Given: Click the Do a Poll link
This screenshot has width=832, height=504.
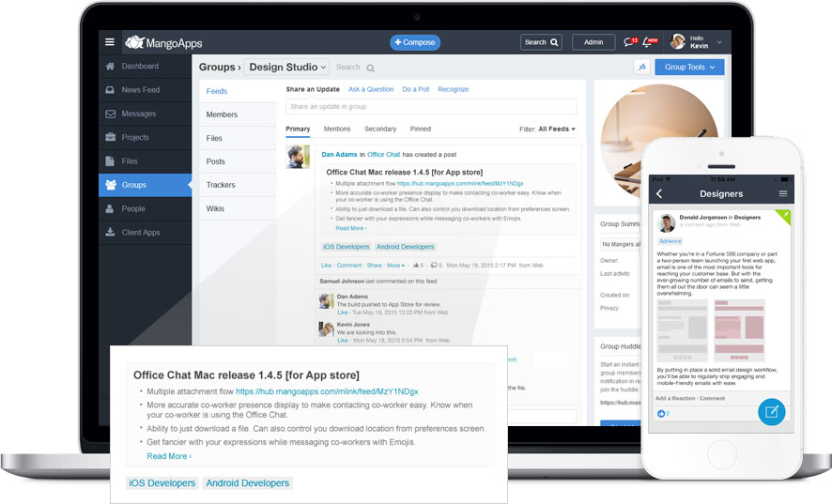Looking at the screenshot, I should pyautogui.click(x=415, y=89).
